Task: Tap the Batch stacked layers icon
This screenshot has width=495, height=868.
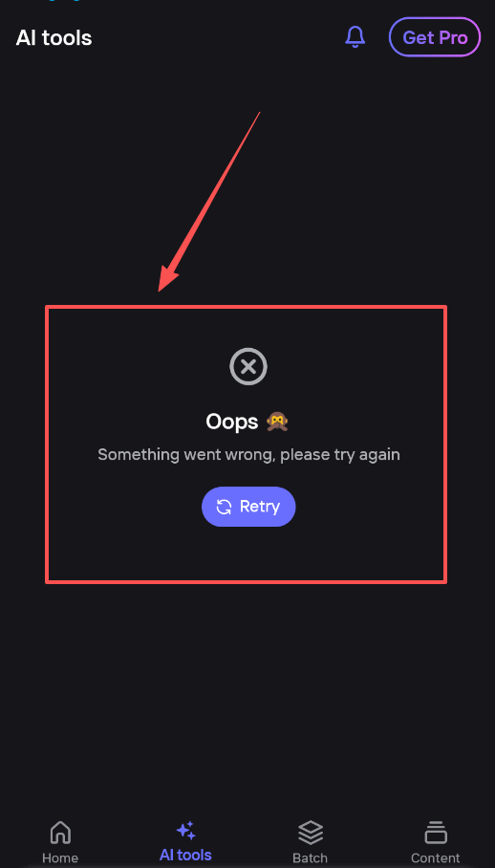Action: 311,833
